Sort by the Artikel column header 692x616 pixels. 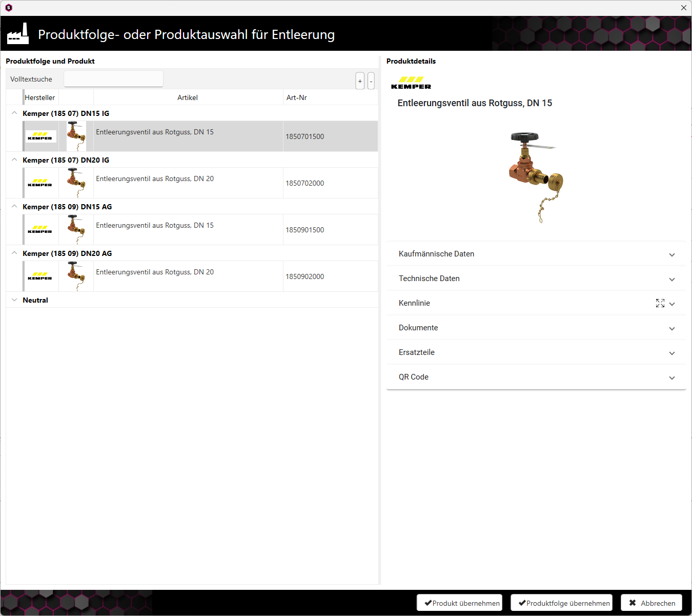point(188,97)
